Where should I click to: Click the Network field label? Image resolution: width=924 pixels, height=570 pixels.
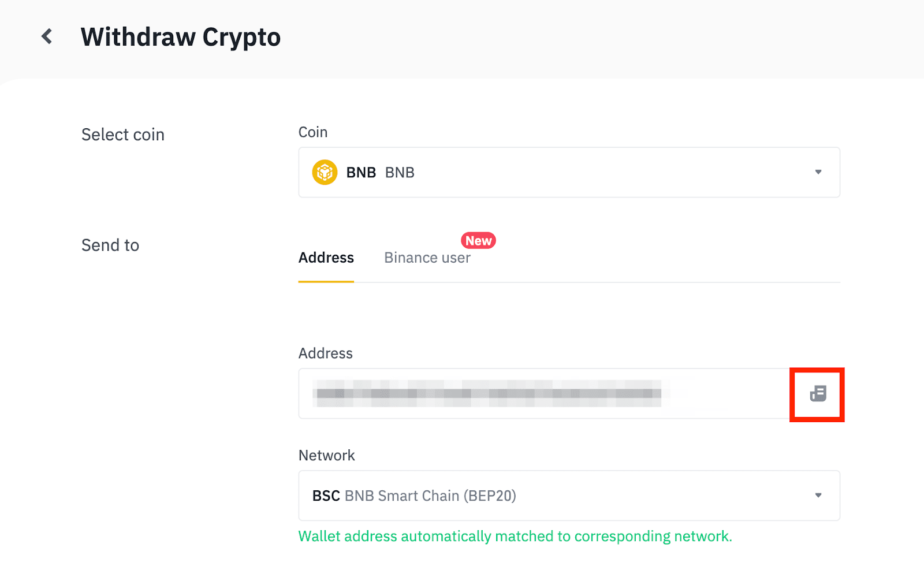pos(326,456)
